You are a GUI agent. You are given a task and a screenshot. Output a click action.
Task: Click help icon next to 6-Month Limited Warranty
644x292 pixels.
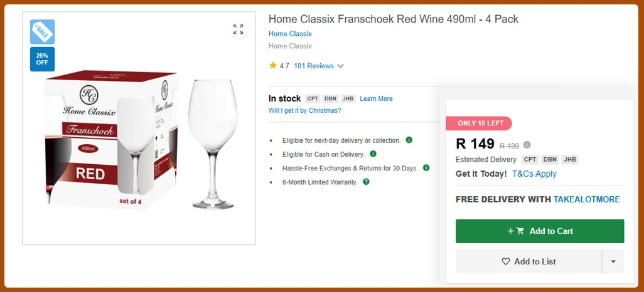click(x=366, y=182)
